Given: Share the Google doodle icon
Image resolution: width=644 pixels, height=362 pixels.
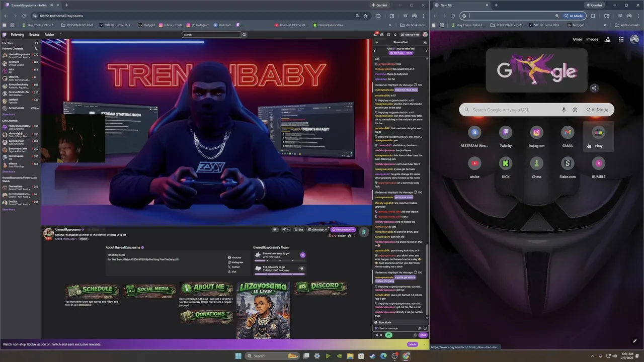Looking at the screenshot, I should (x=594, y=88).
